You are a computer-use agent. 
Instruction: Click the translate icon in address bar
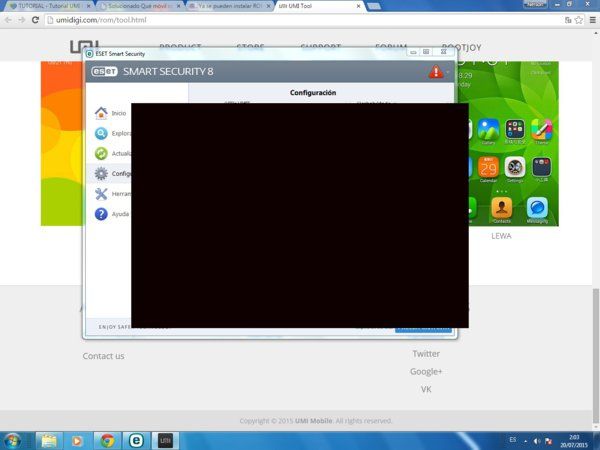pos(568,20)
